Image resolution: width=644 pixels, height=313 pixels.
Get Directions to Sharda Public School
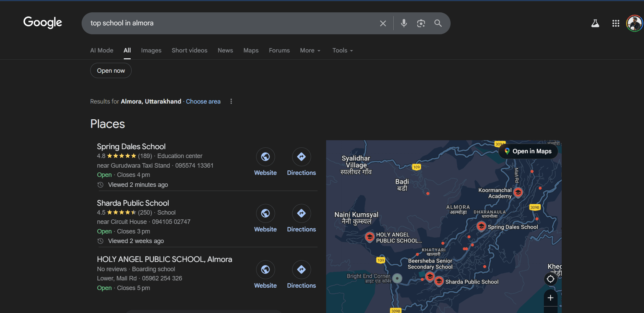[301, 213]
